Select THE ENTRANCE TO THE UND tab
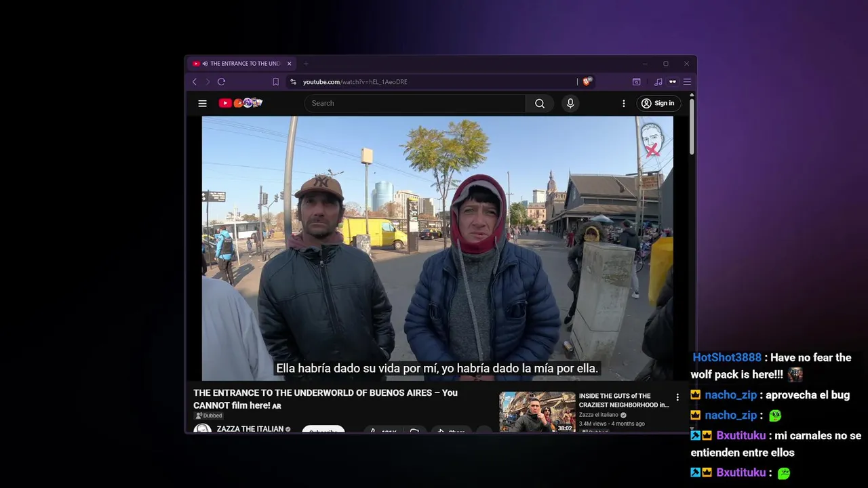 click(x=241, y=64)
